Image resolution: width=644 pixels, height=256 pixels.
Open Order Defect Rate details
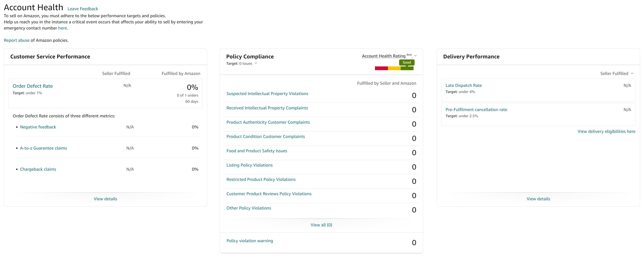tap(33, 86)
